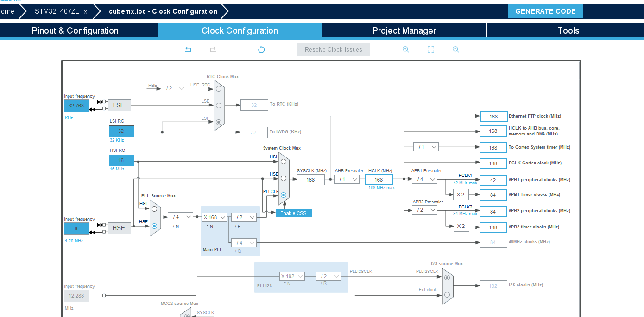
Task: Open PLL /Q divider dropdown
Action: tap(244, 243)
